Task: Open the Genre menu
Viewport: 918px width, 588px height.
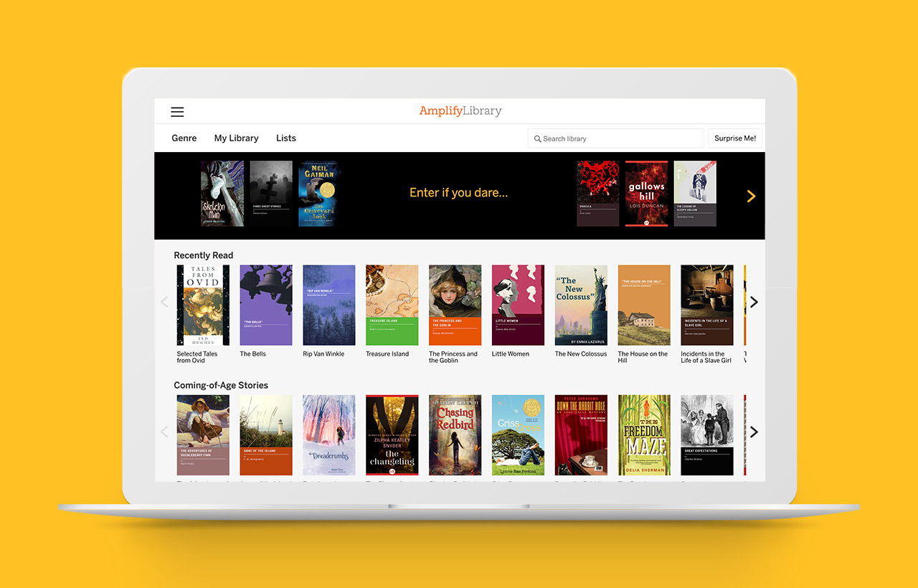Action: [x=184, y=138]
